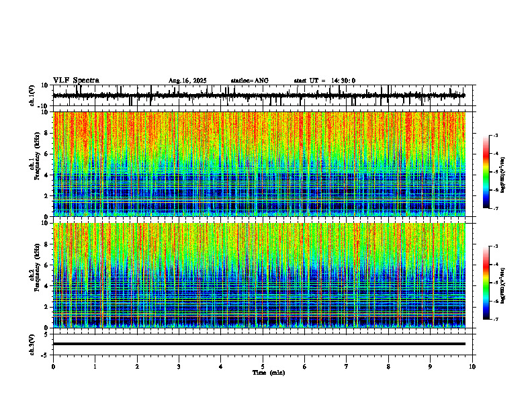Viewport: 532px width, 411px height.
Task: Click the ch.3 flat black signal line
Action: [259, 344]
